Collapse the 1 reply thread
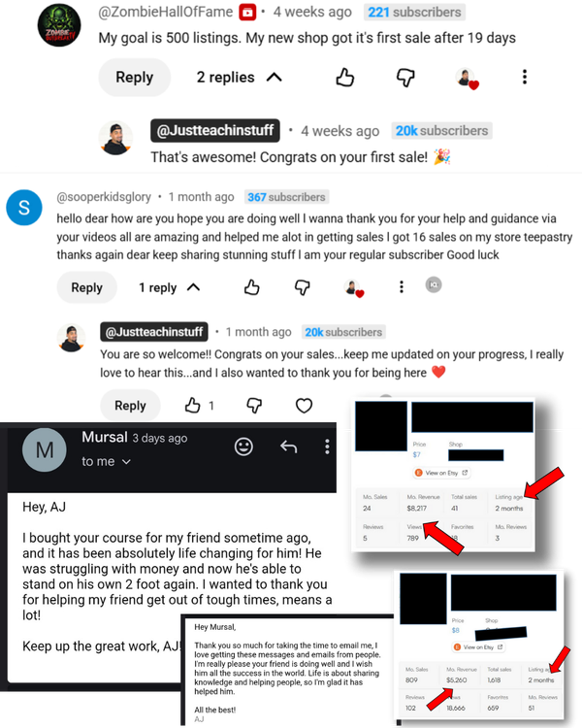This screenshot has width=582, height=728. pyautogui.click(x=170, y=288)
